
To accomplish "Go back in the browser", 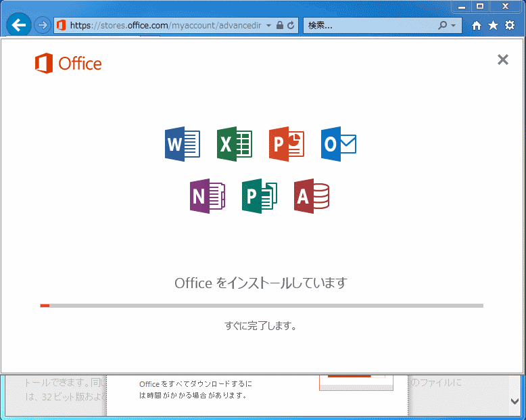I will pos(19,25).
